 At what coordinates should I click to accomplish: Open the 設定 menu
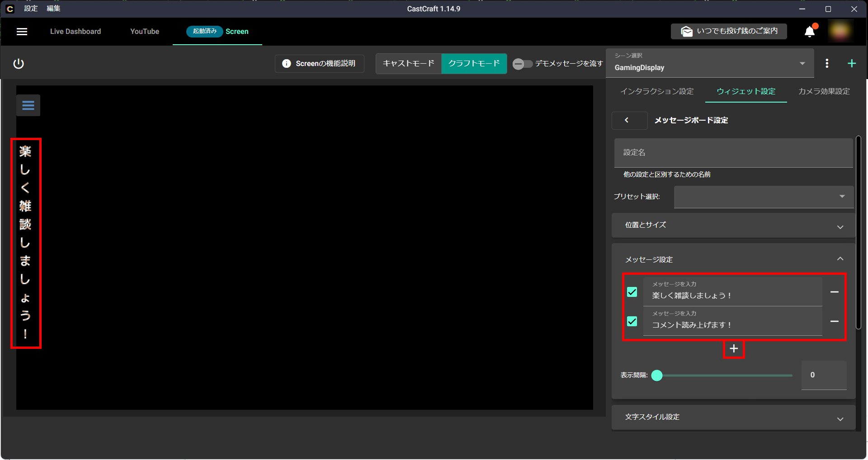31,9
